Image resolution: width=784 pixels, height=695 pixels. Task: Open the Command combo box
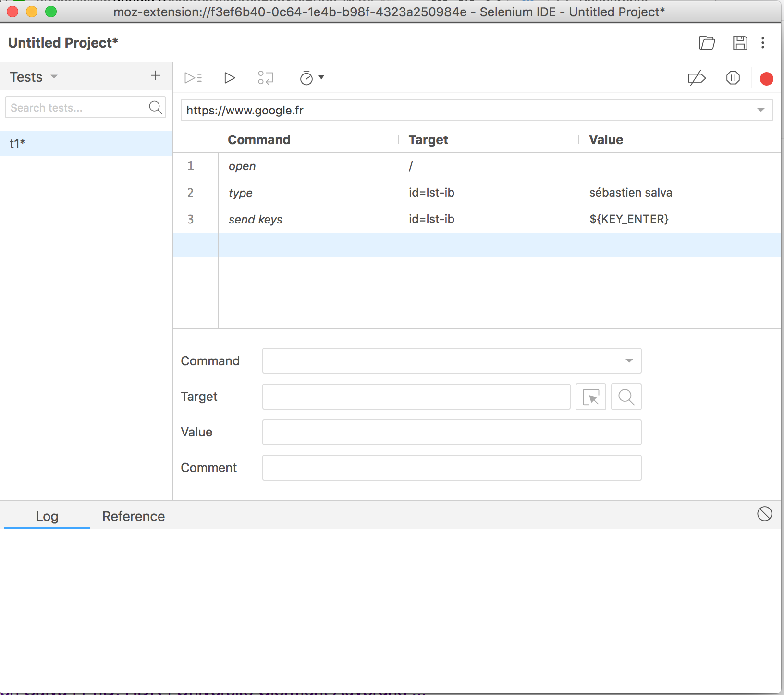[452, 361]
